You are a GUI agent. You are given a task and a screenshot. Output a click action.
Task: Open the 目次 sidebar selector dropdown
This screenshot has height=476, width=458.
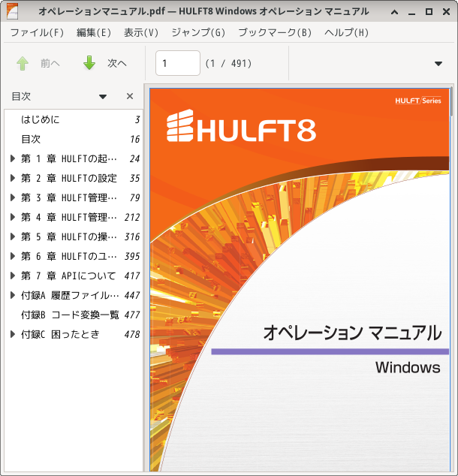click(x=103, y=97)
